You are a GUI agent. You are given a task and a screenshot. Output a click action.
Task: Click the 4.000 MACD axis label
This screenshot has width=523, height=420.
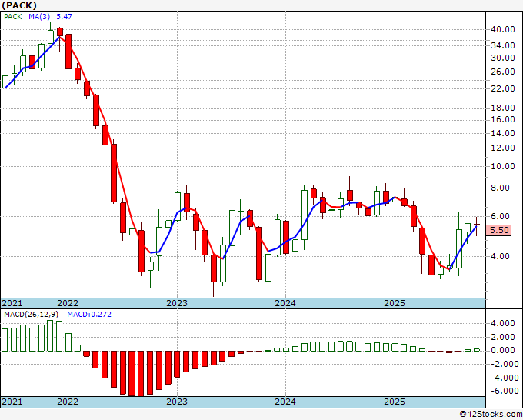(x=503, y=323)
